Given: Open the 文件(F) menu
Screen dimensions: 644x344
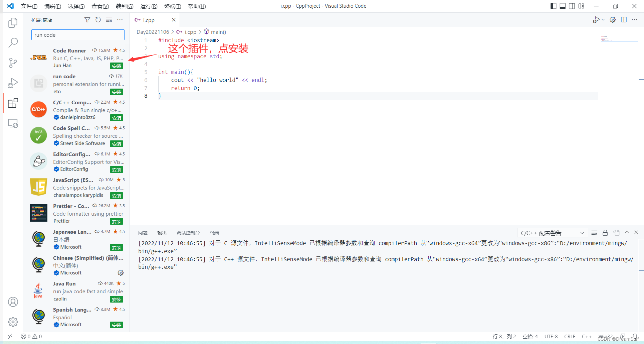Looking at the screenshot, I should (x=29, y=6).
